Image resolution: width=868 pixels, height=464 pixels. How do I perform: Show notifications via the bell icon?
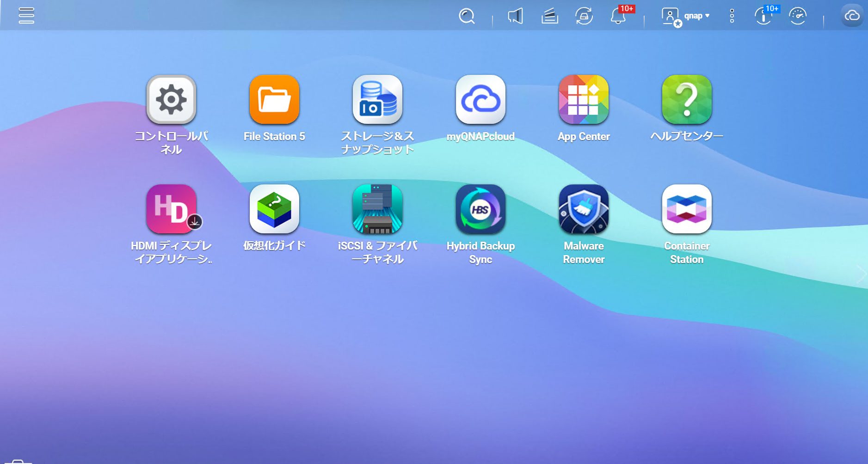click(618, 16)
